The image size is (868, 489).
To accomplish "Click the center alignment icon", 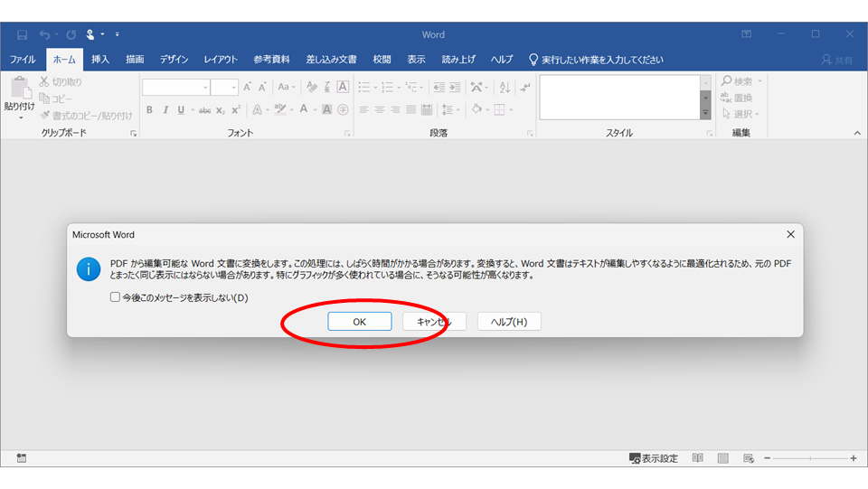I will [379, 110].
